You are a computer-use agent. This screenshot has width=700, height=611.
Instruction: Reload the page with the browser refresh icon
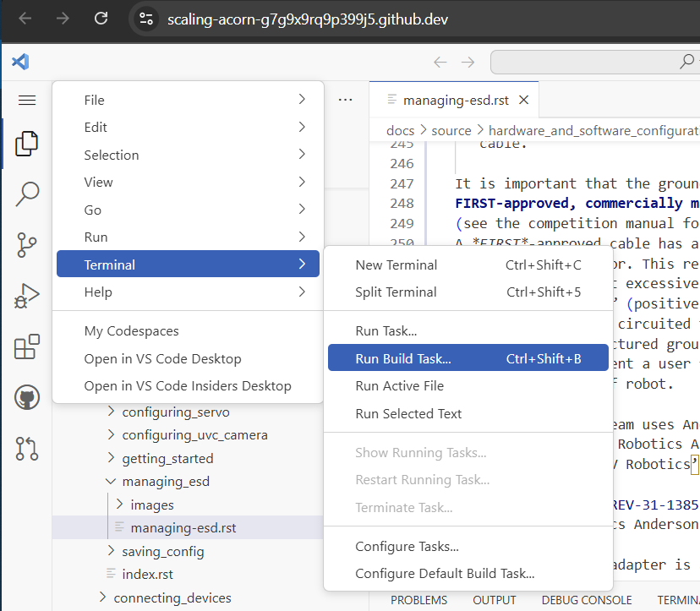tap(101, 18)
